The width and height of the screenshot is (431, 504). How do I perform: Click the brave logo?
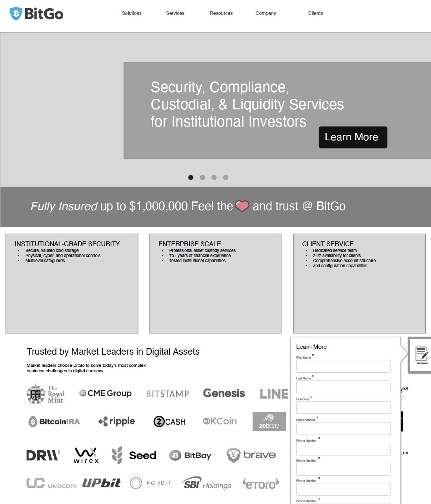[x=251, y=455]
